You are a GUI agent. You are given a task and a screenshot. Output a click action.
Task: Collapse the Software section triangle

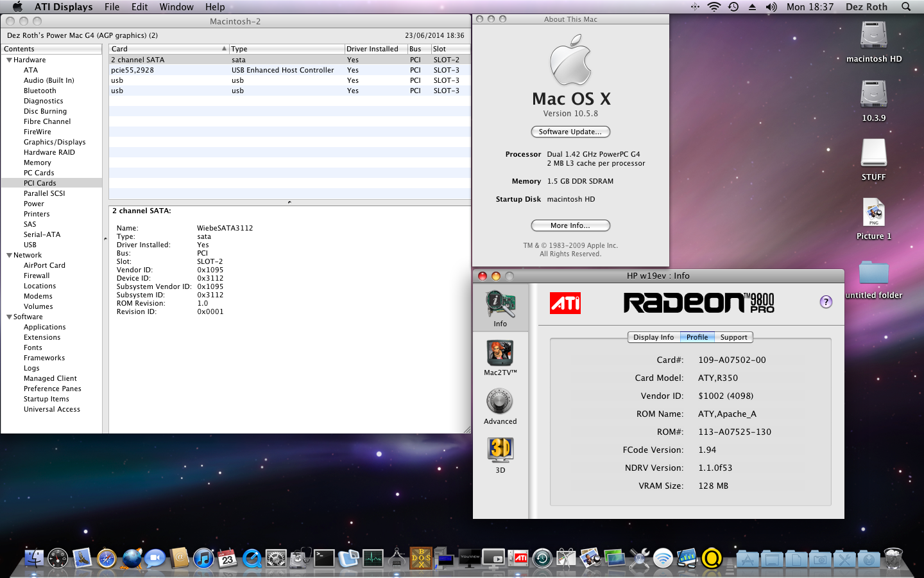[x=9, y=317]
